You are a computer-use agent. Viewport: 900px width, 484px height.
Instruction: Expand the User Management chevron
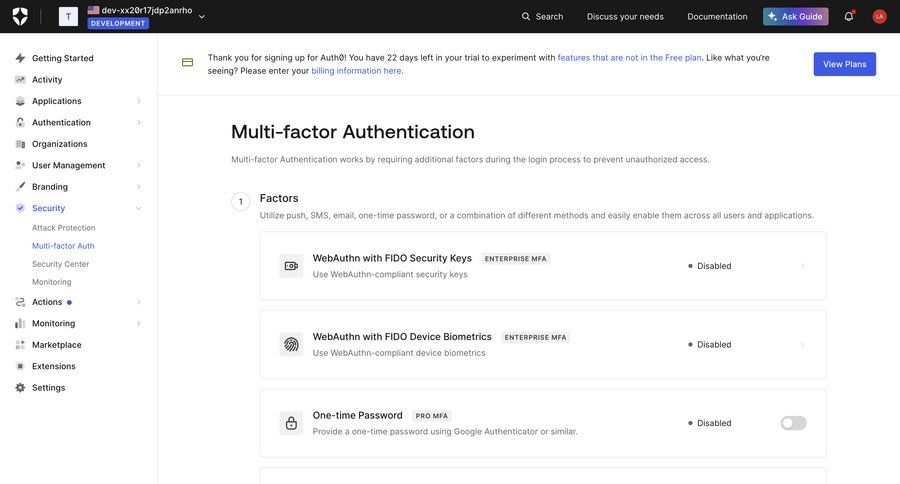coord(139,165)
